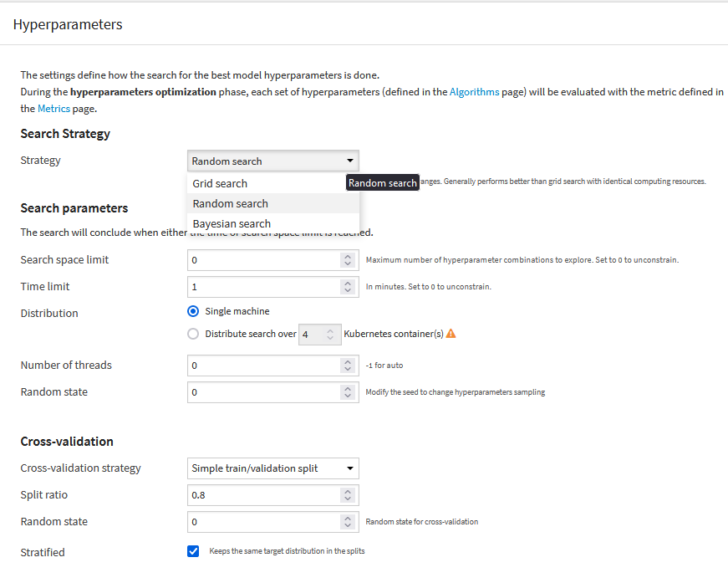Decrement Time limit using its down arrow
728x583 pixels.
click(x=348, y=289)
